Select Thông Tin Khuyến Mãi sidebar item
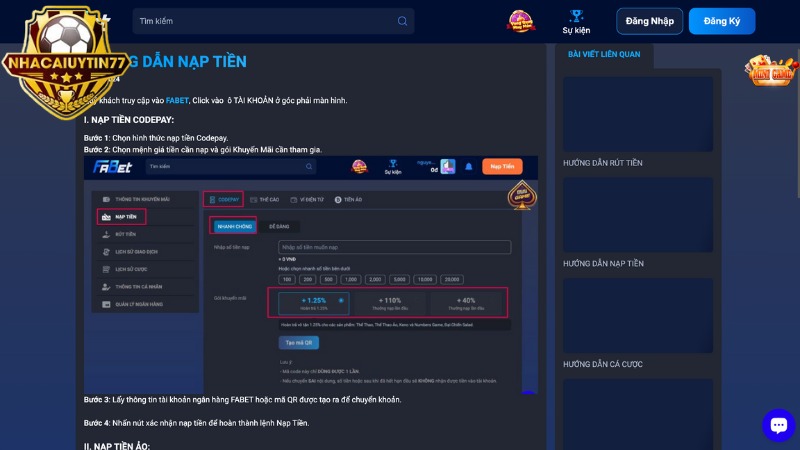 click(x=145, y=199)
